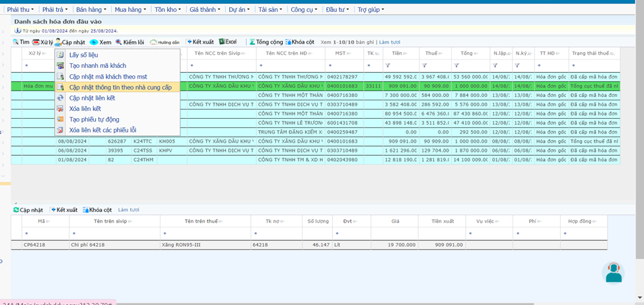
Task: Run the Kiểm lỗi error check
Action: coord(129,42)
